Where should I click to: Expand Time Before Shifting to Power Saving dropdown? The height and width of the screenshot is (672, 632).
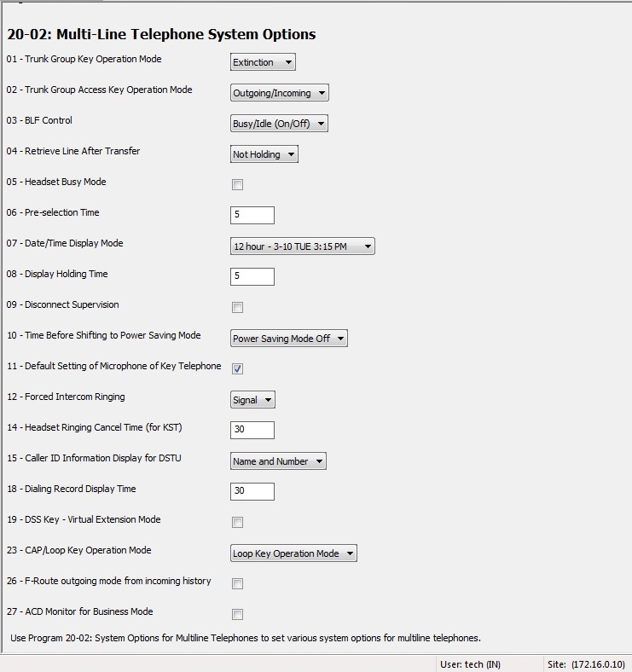coord(289,339)
